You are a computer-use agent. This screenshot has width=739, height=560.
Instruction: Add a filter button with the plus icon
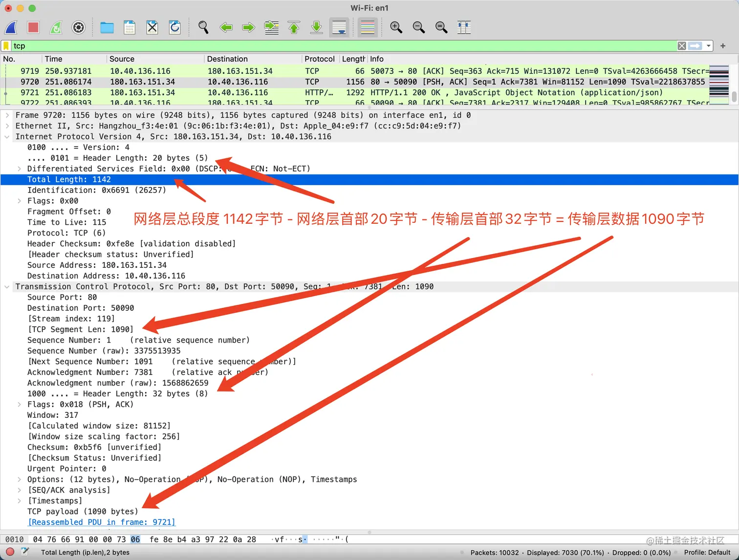click(x=723, y=46)
